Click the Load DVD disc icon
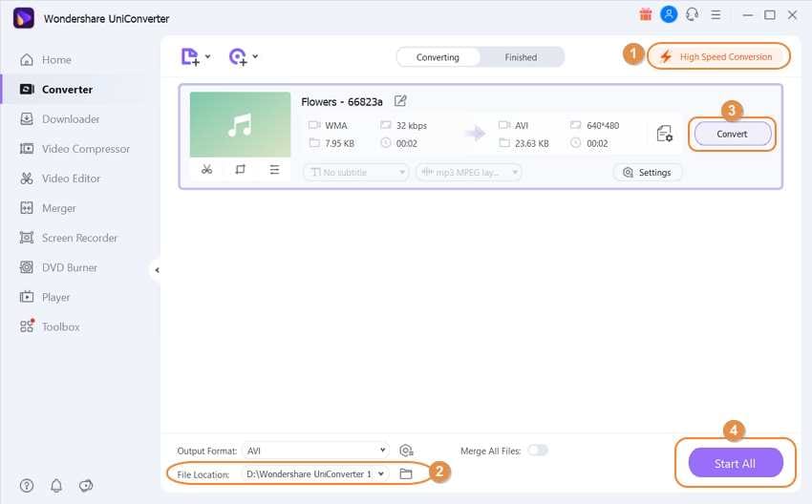The width and height of the screenshot is (812, 504). [238, 57]
